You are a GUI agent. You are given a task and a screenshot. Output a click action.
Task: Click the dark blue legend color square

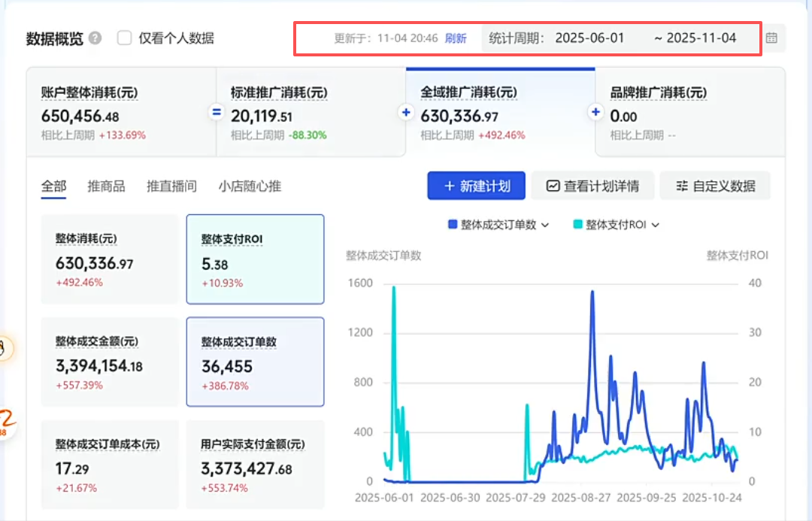pos(452,225)
